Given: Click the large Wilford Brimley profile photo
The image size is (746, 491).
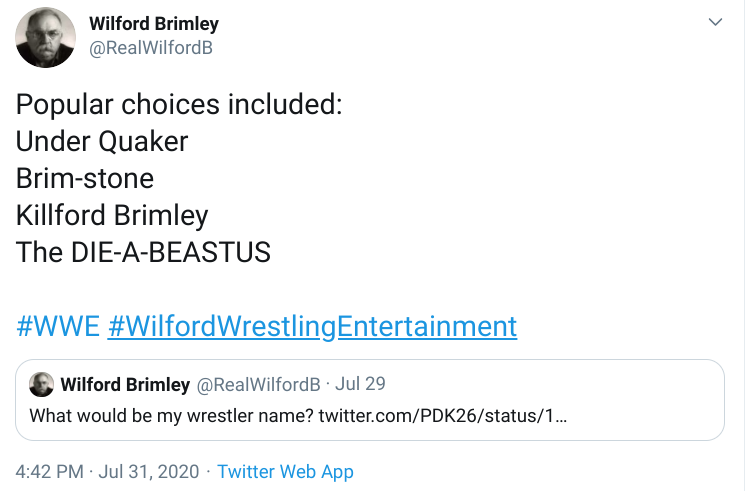Looking at the screenshot, I should pos(45,38).
